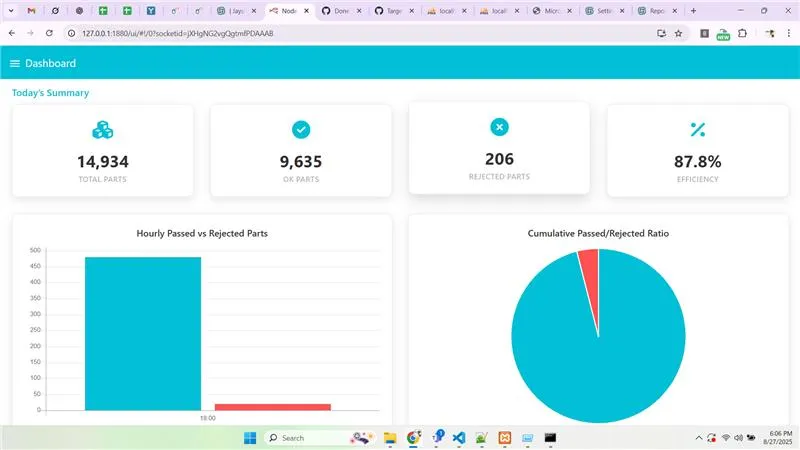Click the Total Parts cubes icon
The image size is (800, 450).
[x=103, y=130]
